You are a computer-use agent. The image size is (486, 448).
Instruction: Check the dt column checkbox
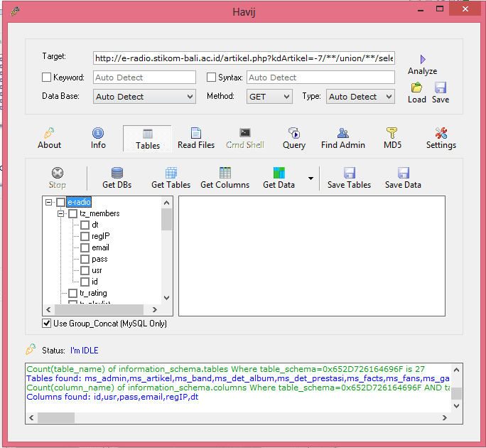coord(85,225)
